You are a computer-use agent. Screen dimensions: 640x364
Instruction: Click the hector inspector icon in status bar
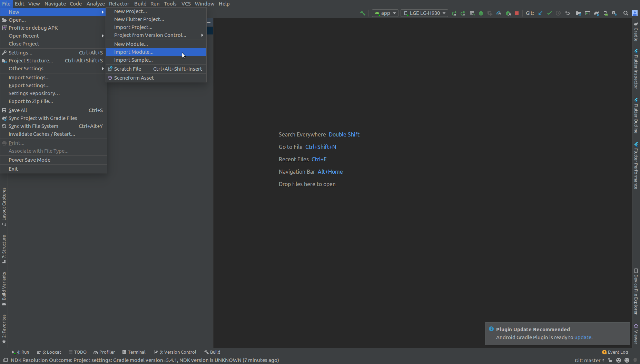(x=635, y=360)
